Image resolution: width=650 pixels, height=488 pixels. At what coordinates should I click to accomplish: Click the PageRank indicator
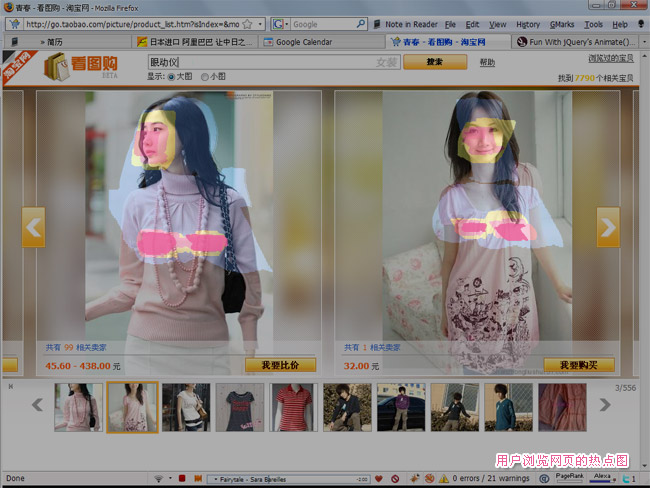(570, 478)
